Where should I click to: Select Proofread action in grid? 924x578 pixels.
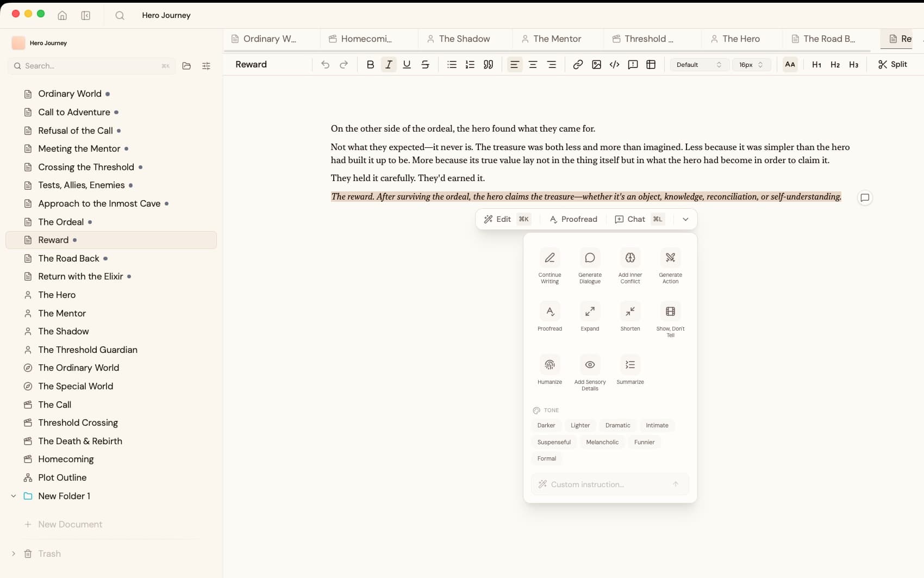[550, 316]
